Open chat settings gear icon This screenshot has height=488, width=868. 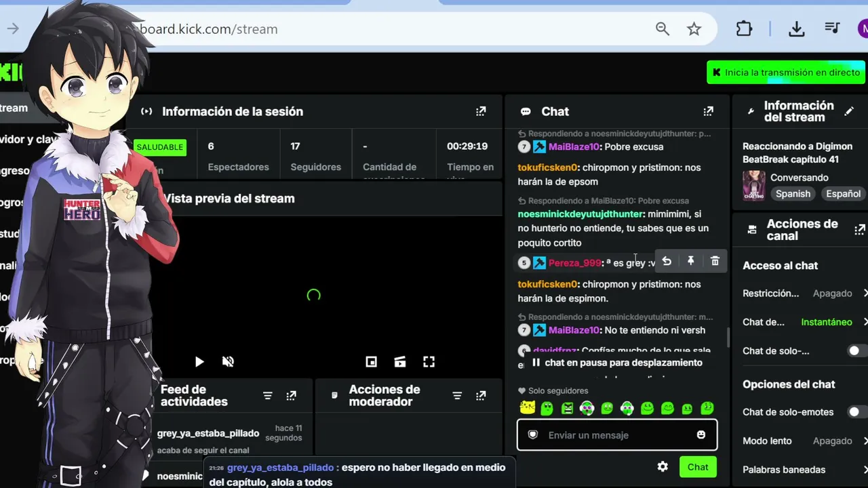point(663,466)
